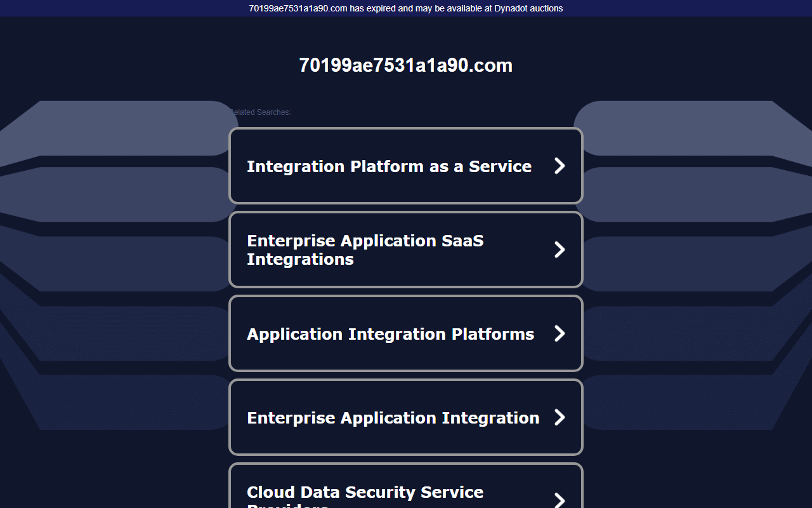Click the chevron arrow on Enterprise Application Integration
The image size is (812, 508).
[560, 417]
